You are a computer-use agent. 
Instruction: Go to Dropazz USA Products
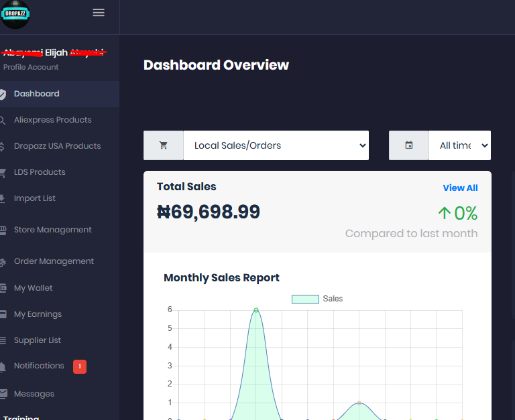[x=57, y=146]
